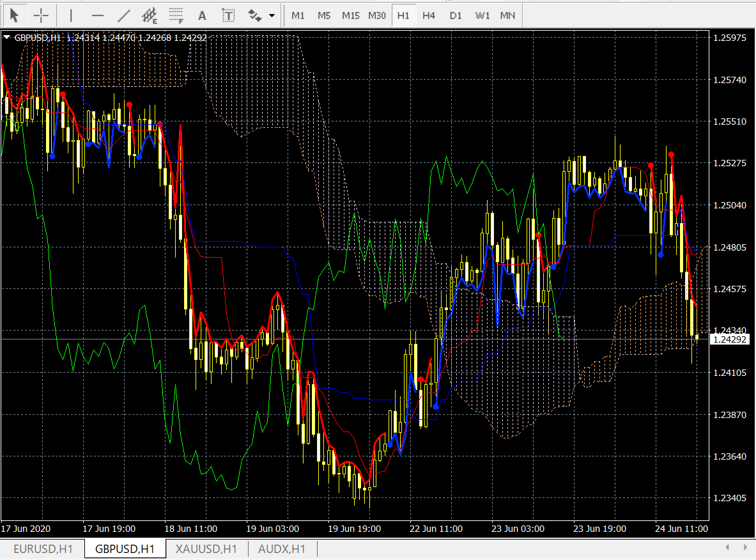This screenshot has width=756, height=560.
Task: Select the cursor arrow tool
Action: pyautogui.click(x=15, y=15)
